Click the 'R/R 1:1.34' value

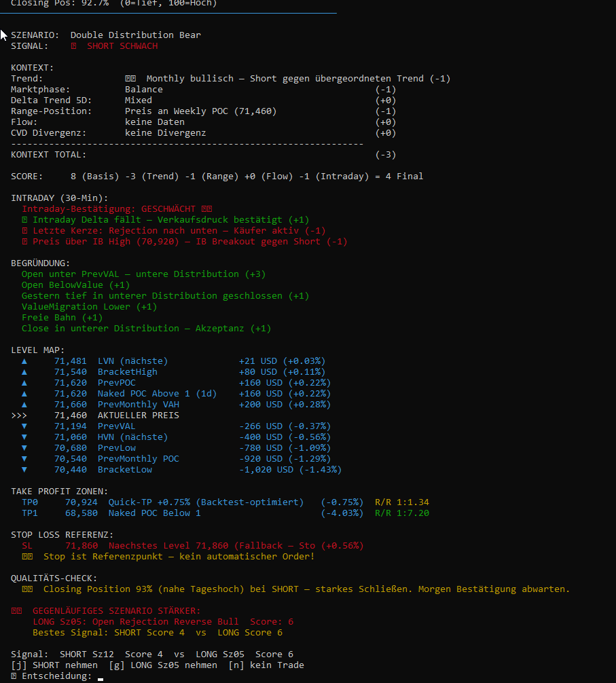(402, 502)
